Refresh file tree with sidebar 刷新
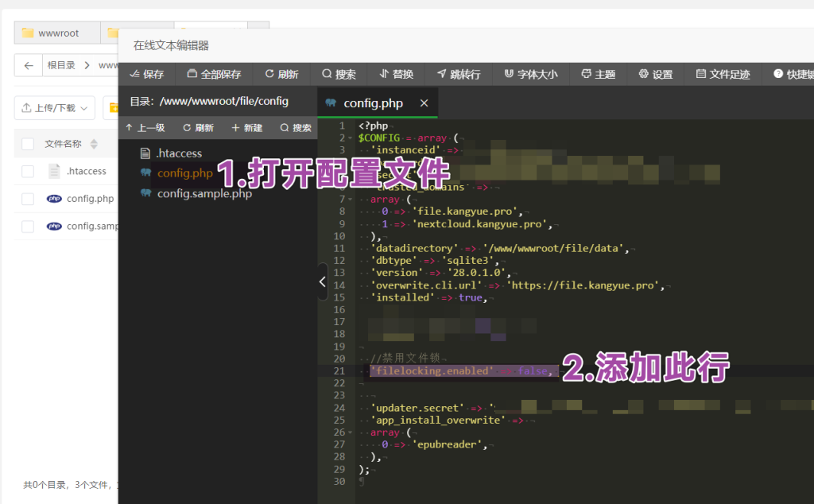The height and width of the screenshot is (504, 814). pos(198,128)
